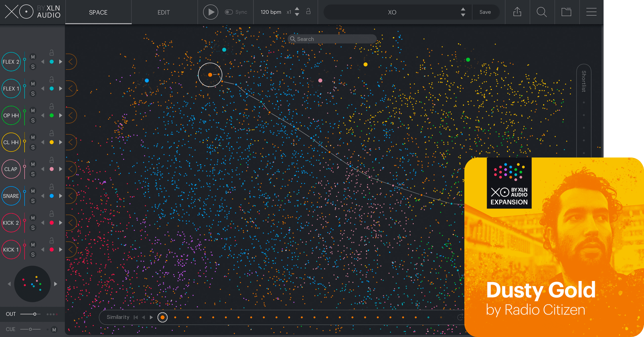
Task: Click the 120 bpm tempo value
Action: (271, 12)
